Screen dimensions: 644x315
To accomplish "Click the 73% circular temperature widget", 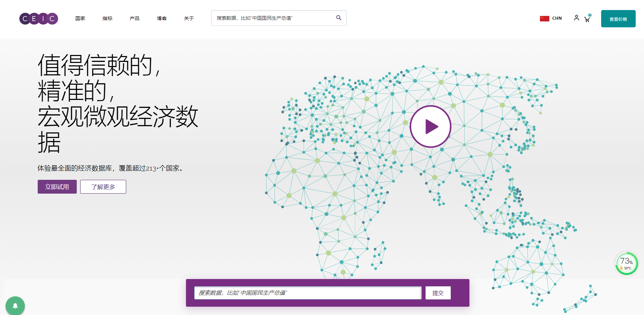I will 626,263.
